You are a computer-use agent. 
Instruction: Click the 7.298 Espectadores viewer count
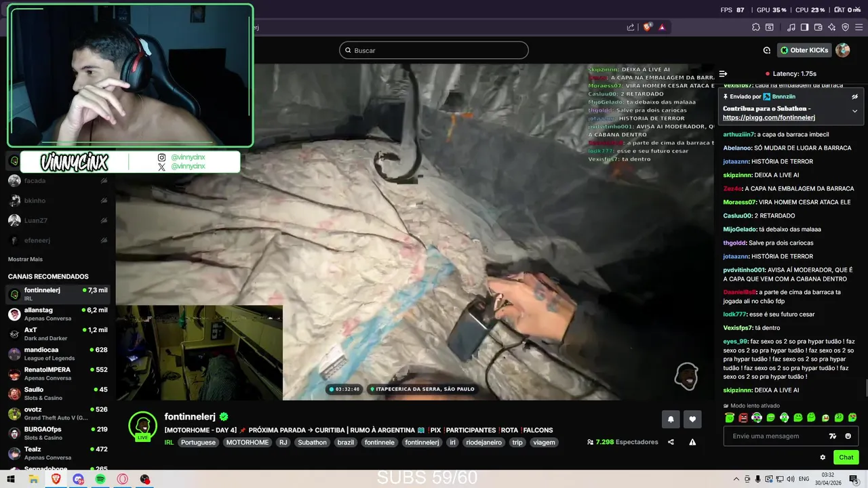pos(623,442)
